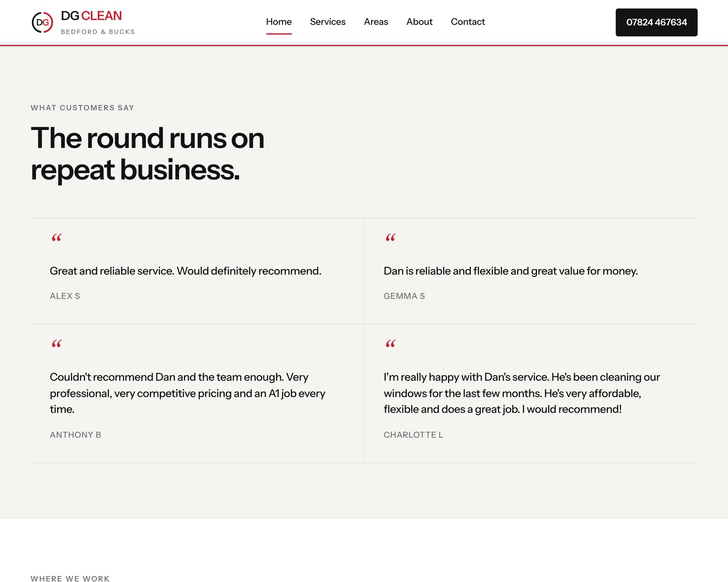Click the reviewer name 'Alex S'

tap(65, 296)
